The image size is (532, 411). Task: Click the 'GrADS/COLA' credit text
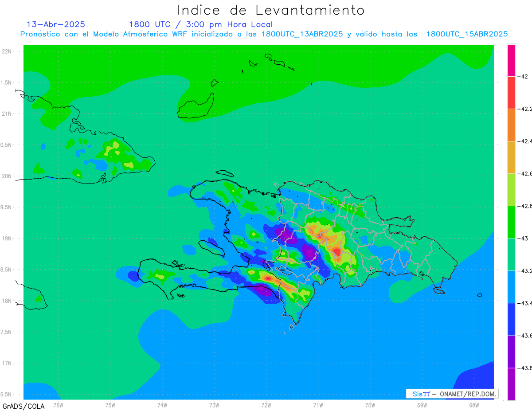(x=23, y=406)
